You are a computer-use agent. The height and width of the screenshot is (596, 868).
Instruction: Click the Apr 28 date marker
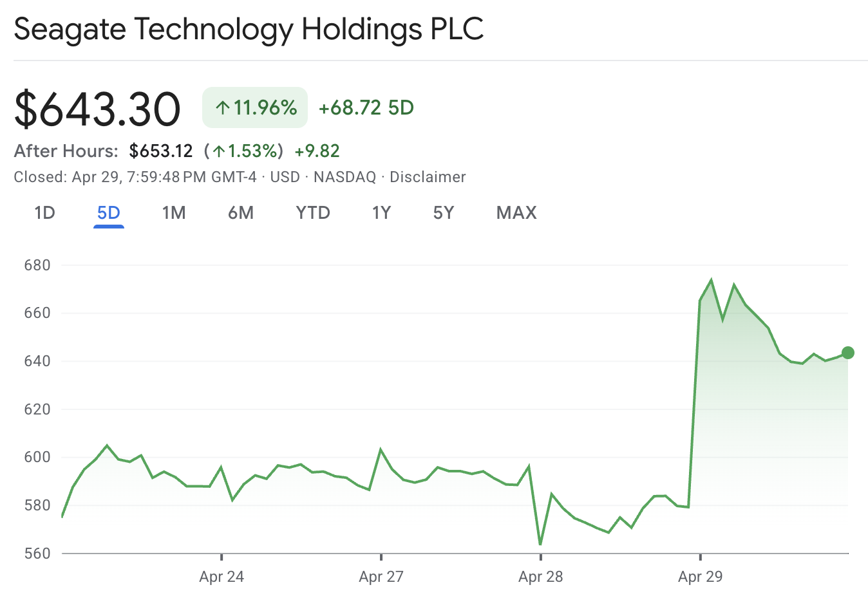pos(541,576)
